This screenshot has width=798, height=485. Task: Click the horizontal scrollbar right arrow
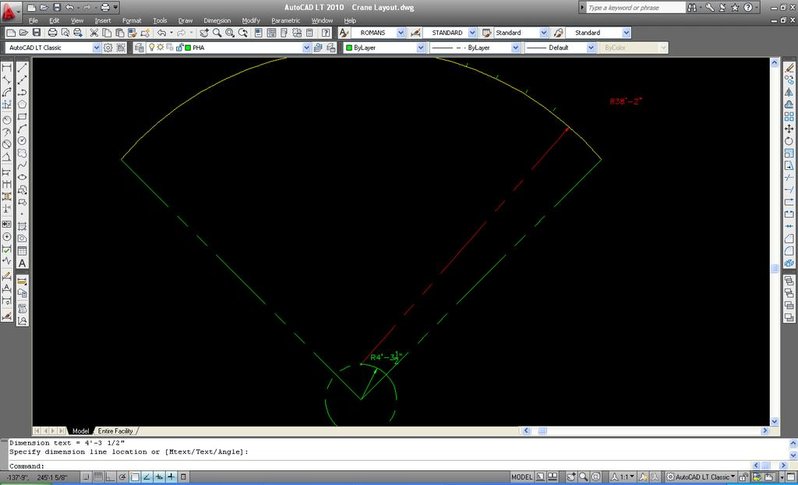click(x=764, y=431)
